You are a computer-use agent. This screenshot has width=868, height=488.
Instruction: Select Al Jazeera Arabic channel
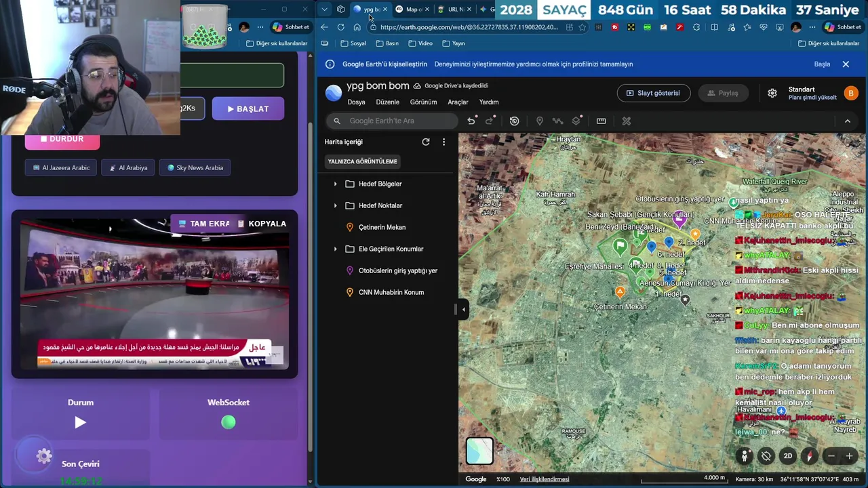(61, 167)
